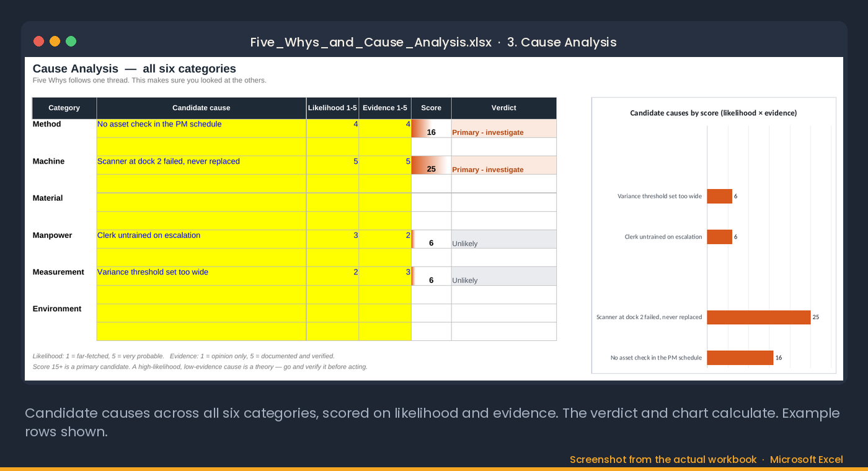Click Method row 'Primary - investigate' verdict

pos(503,128)
